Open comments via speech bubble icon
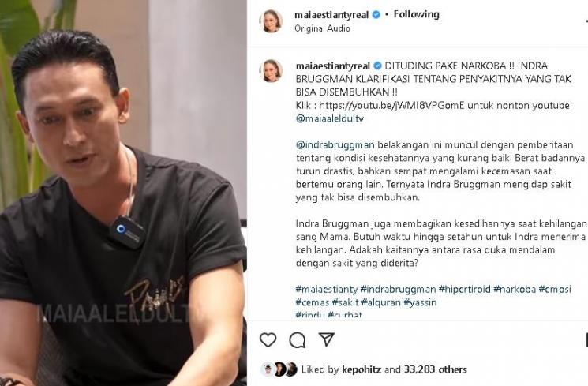 [298, 340]
